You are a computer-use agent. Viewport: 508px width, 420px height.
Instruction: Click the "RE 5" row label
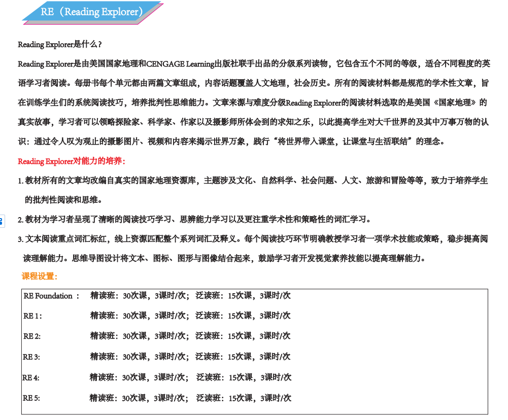coord(31,398)
